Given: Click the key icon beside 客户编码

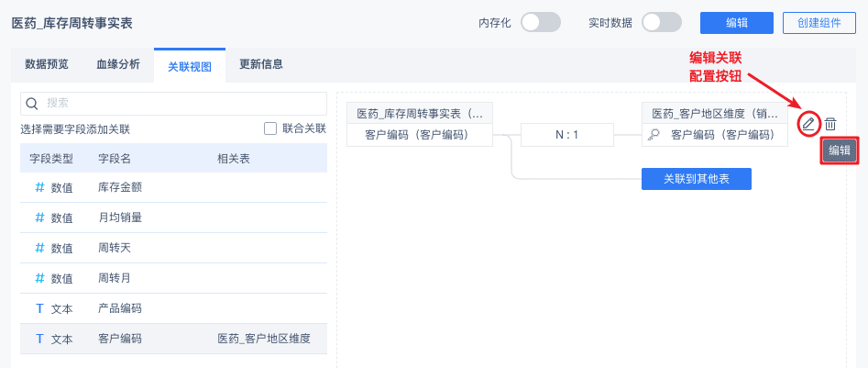Looking at the screenshot, I should coord(654,135).
